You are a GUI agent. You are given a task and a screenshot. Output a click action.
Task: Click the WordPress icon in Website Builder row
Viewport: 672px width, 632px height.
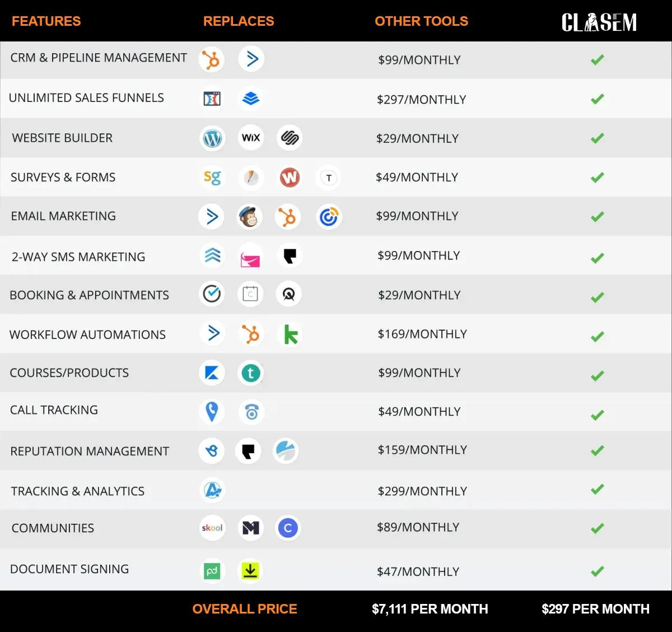(x=212, y=138)
